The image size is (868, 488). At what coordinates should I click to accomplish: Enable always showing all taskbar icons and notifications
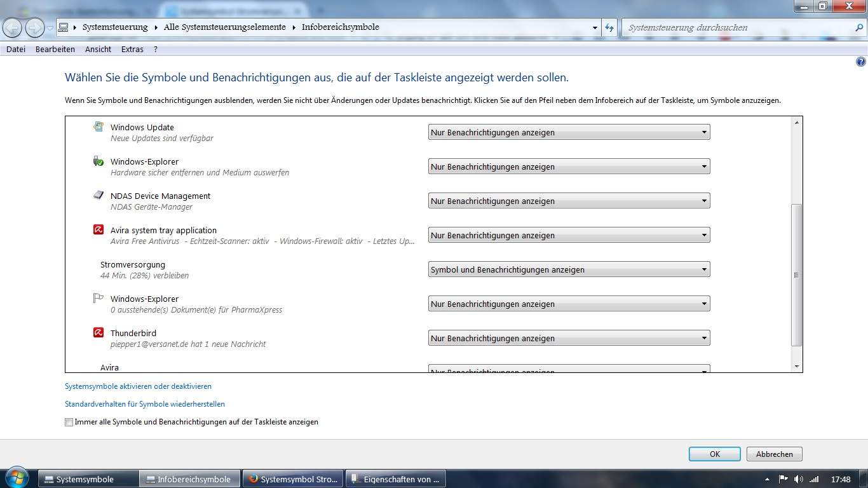(69, 421)
